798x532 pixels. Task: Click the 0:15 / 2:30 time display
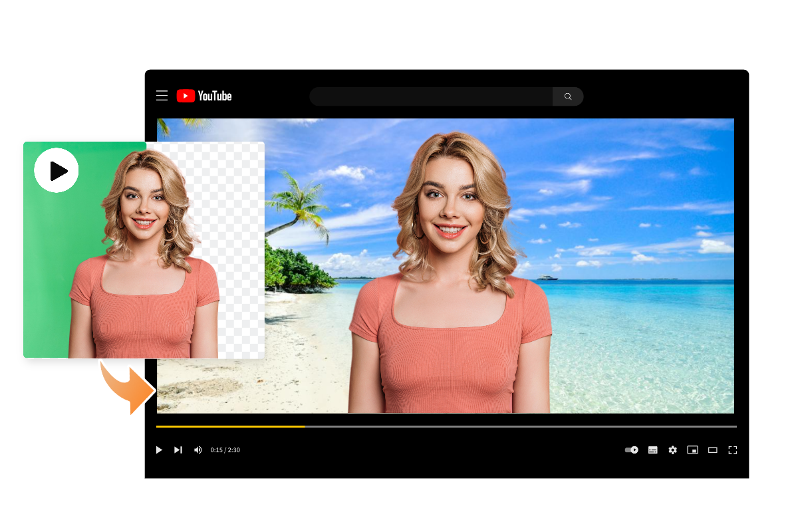[x=225, y=450]
